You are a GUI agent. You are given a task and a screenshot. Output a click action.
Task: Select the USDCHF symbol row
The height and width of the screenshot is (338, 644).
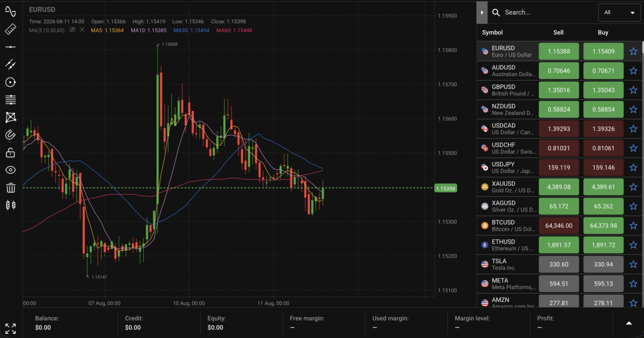click(x=560, y=148)
